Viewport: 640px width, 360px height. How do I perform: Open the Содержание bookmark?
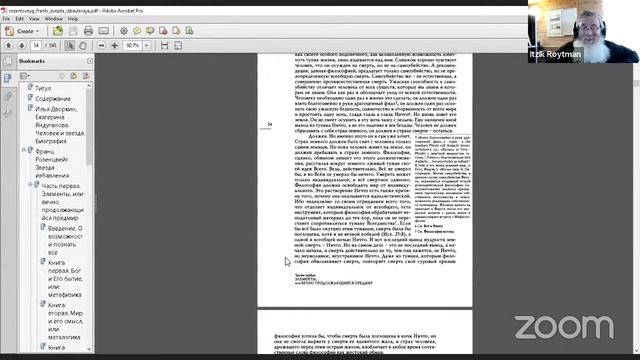[53, 99]
